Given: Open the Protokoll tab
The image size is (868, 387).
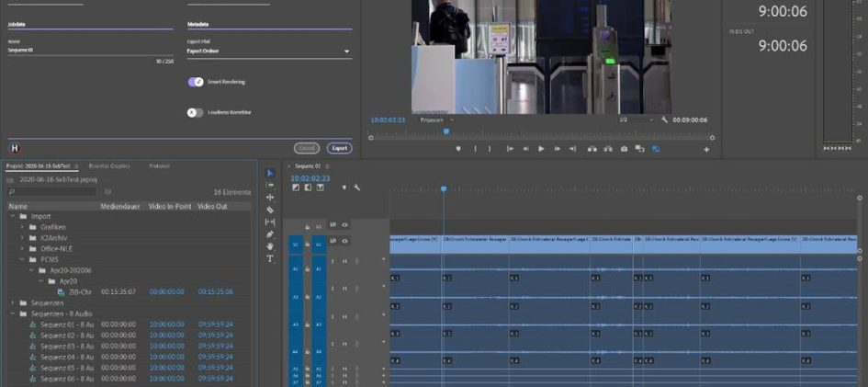Looking at the screenshot, I should click(x=160, y=166).
